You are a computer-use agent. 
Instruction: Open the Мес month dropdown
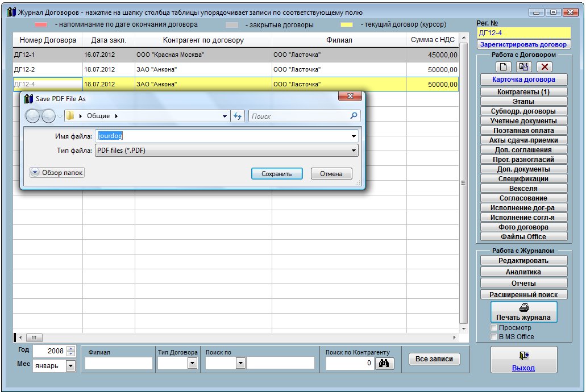pos(70,366)
